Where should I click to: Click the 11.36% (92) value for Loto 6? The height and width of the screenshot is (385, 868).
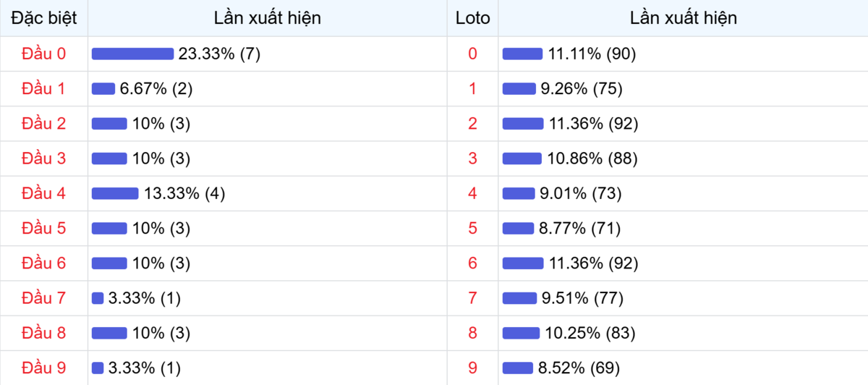(x=593, y=263)
